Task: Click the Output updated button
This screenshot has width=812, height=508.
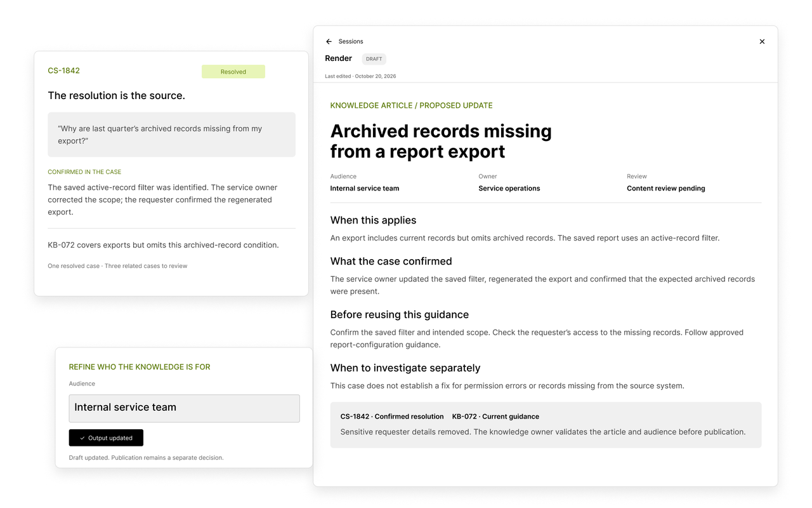Action: tap(106, 438)
